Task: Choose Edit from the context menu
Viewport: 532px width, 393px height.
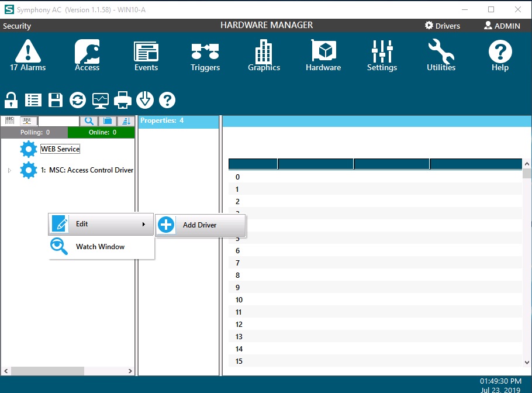Action: tap(101, 224)
